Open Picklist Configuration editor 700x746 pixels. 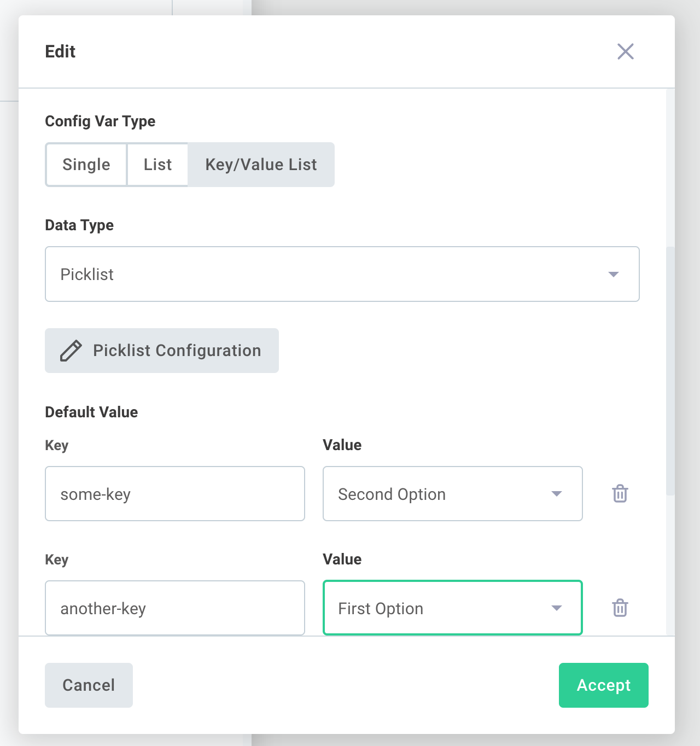coord(162,351)
